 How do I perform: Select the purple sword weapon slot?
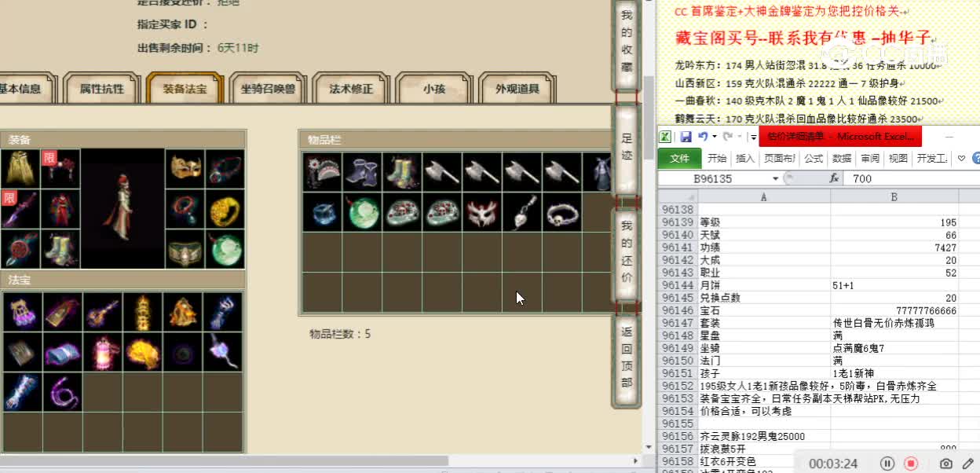pos(20,209)
